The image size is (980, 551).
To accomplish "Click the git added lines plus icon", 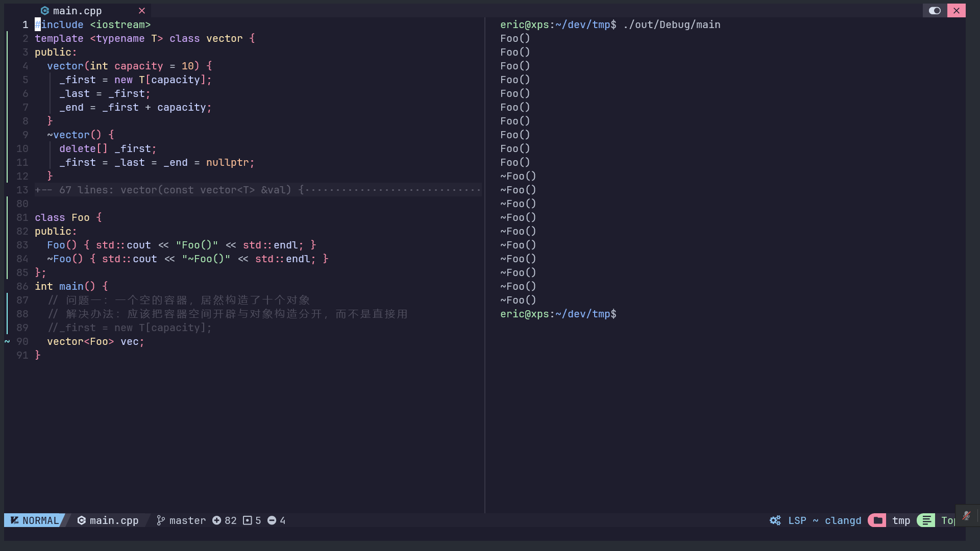I will point(217,520).
